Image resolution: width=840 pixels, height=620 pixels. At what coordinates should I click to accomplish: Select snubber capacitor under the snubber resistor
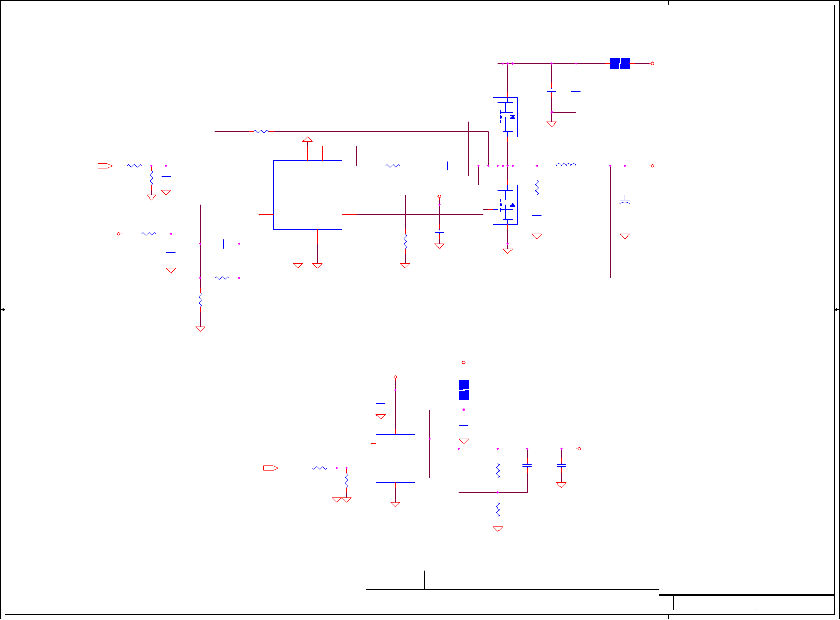coord(537,216)
